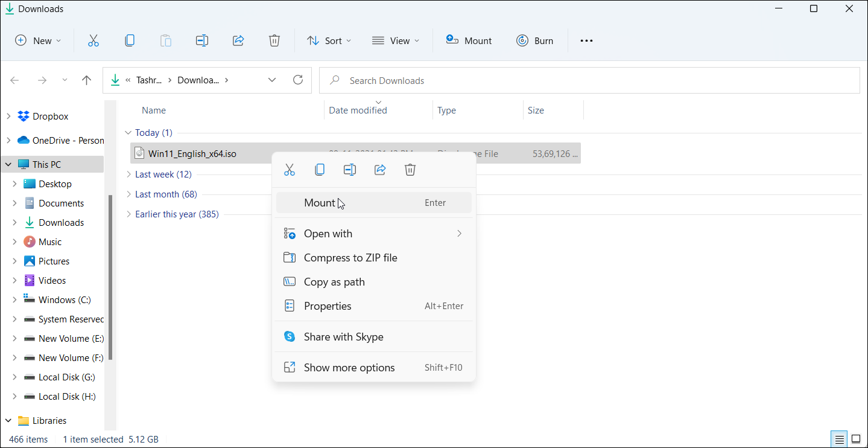Click the Copy icon in the top toolbar

(x=130, y=40)
